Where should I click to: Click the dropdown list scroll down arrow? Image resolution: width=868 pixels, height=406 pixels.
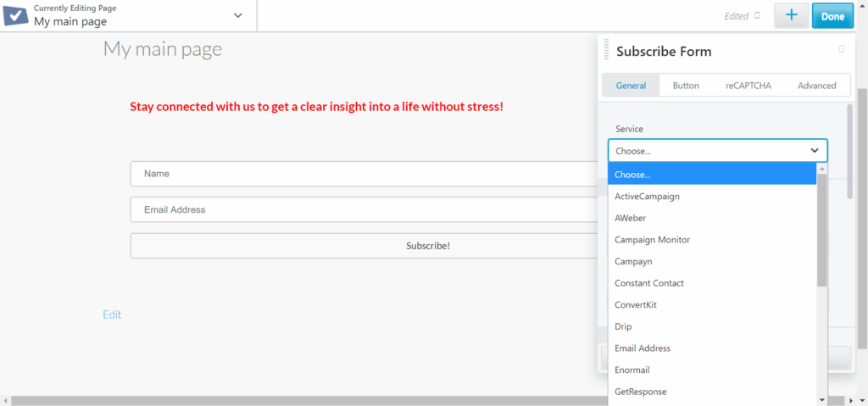(x=821, y=399)
